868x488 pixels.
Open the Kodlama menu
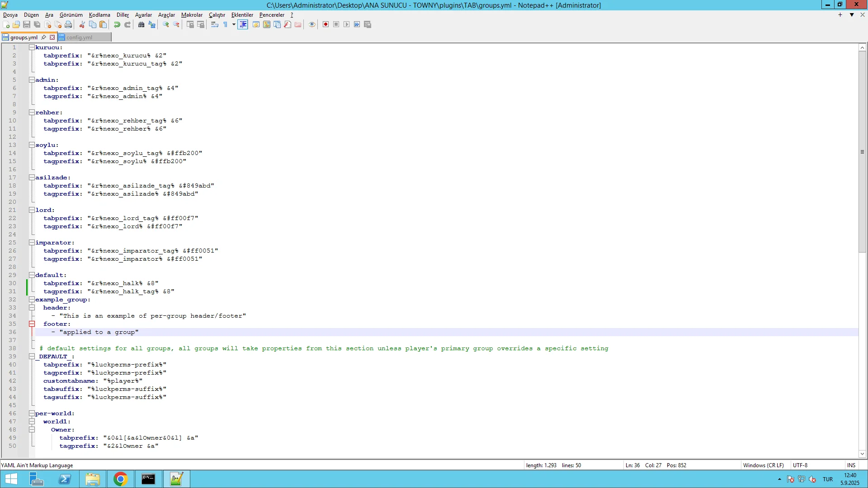(x=99, y=15)
